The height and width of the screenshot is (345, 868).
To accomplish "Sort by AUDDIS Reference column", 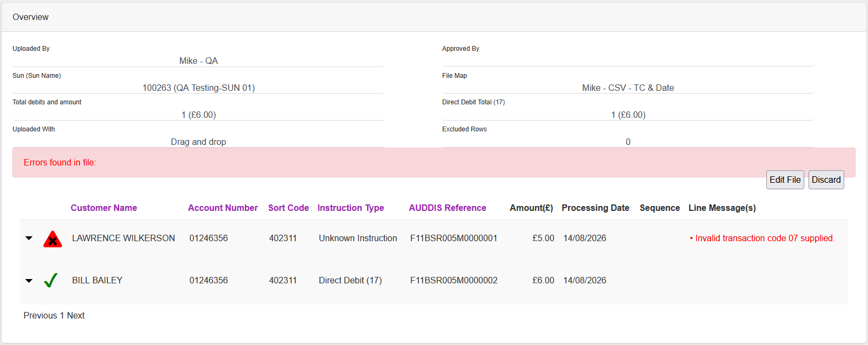I will pyautogui.click(x=448, y=208).
